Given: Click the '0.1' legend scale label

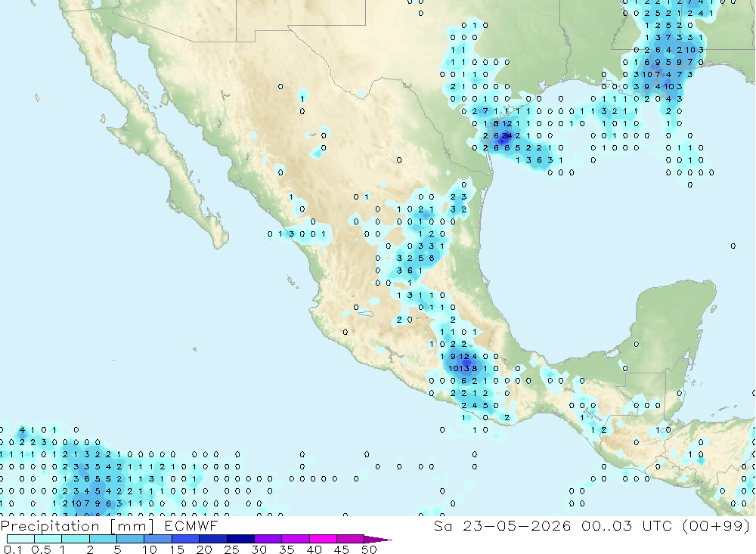Looking at the screenshot, I should pos(13,549).
